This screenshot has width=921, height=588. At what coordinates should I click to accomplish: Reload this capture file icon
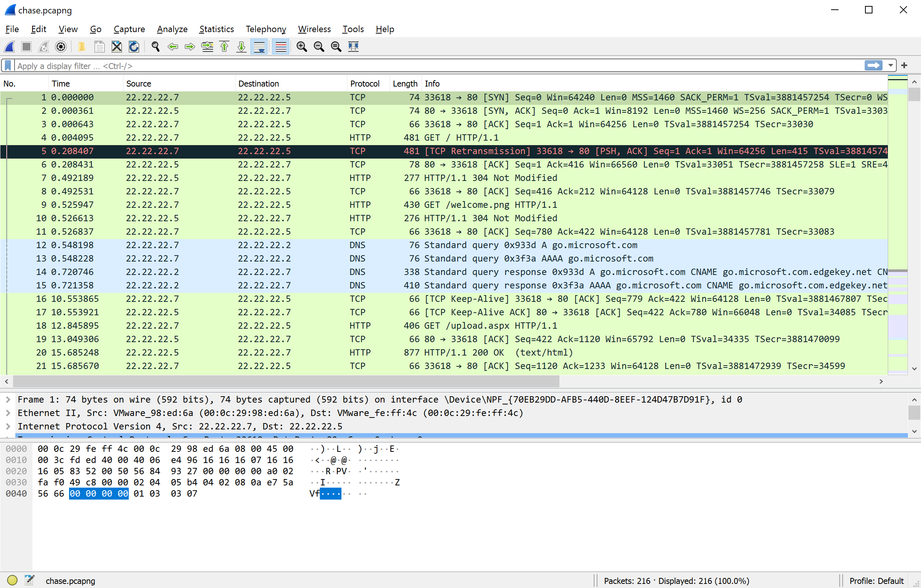[x=134, y=47]
